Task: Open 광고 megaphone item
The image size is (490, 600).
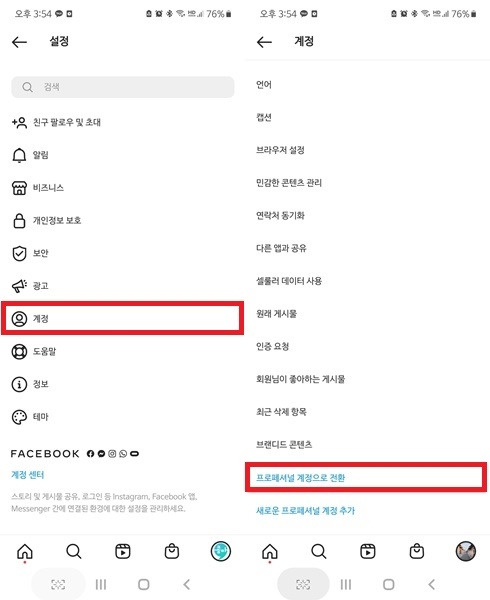Action: (122, 286)
